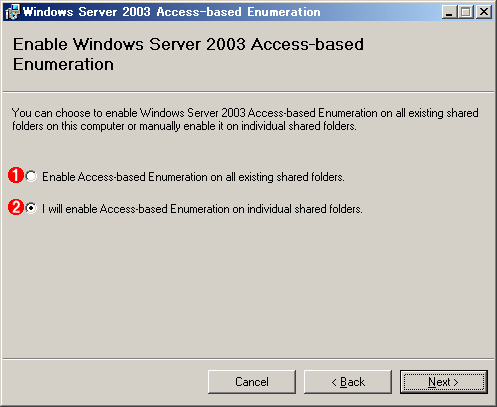Screen dimensions: 497x407
Task: Close the setup wizard window
Action: 483,12
